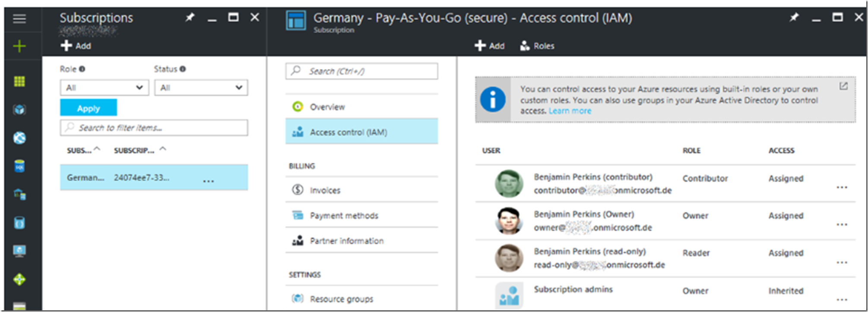868x312 pixels.
Task: Open the Resource groups menu item
Action: [x=362, y=298]
